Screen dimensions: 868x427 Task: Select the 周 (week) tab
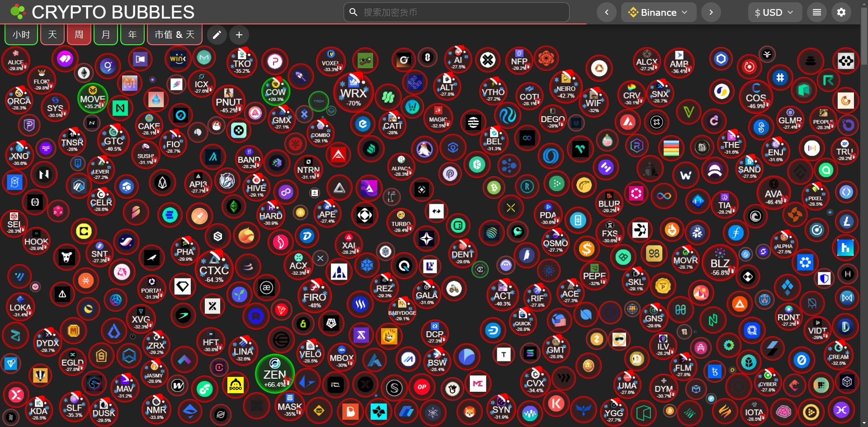[79, 34]
